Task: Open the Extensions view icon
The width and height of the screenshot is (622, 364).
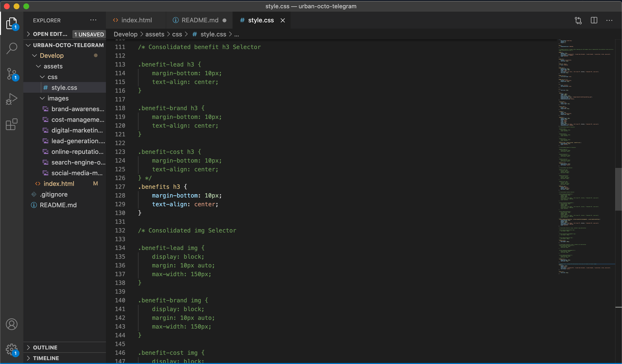Action: point(12,124)
